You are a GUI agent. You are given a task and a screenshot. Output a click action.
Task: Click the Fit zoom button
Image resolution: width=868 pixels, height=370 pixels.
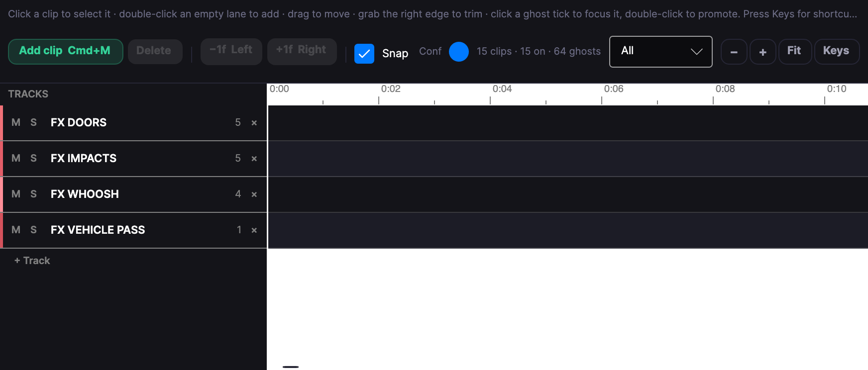(x=795, y=51)
